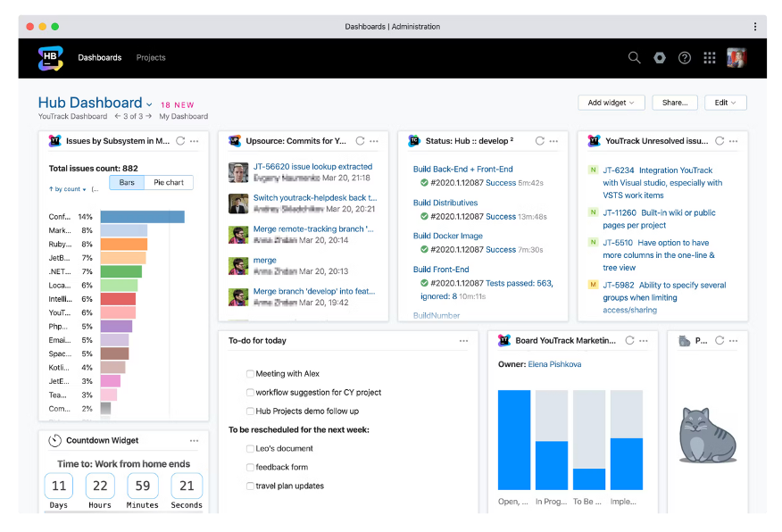Refresh the cat P... widget
Screen dimensions: 782x532
720,341
